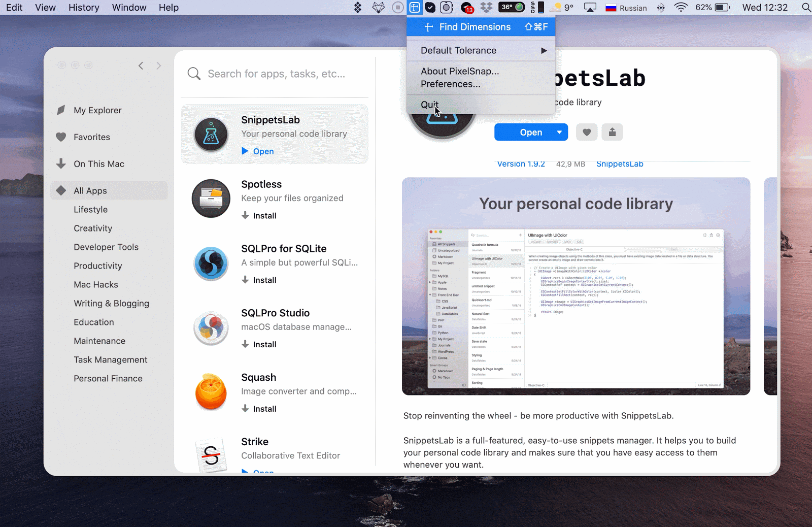Viewport: 812px width, 527px height.
Task: Open PixelSnap Preferences...
Action: click(x=481, y=84)
